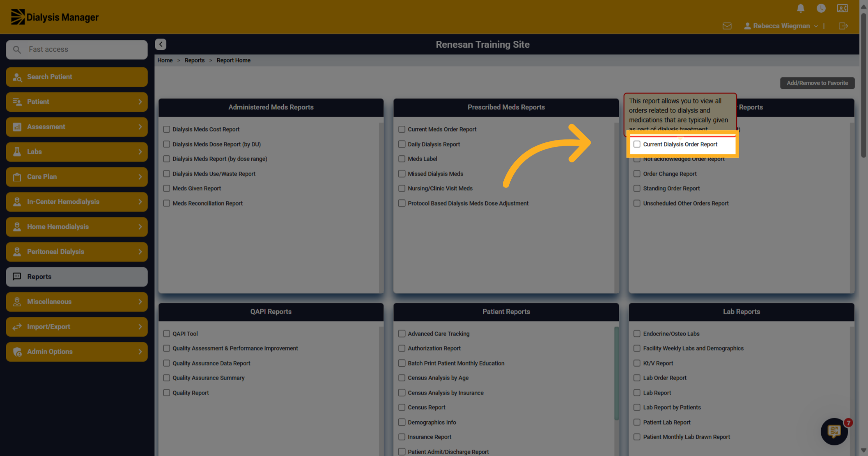Open the contact card icon

842,8
